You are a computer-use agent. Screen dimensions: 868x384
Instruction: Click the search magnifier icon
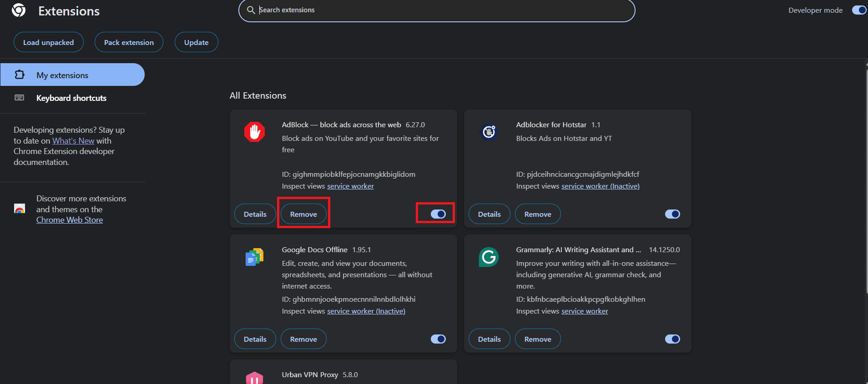click(251, 10)
